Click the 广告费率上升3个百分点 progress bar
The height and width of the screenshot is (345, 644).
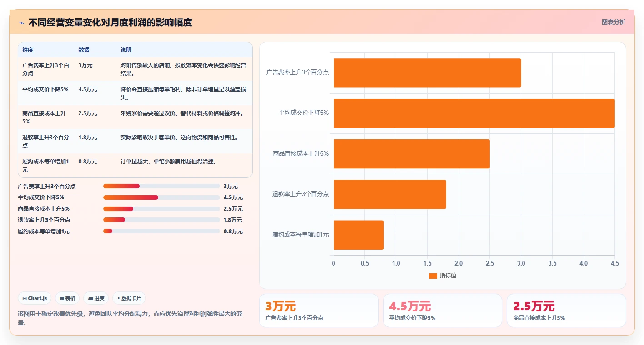(x=161, y=186)
